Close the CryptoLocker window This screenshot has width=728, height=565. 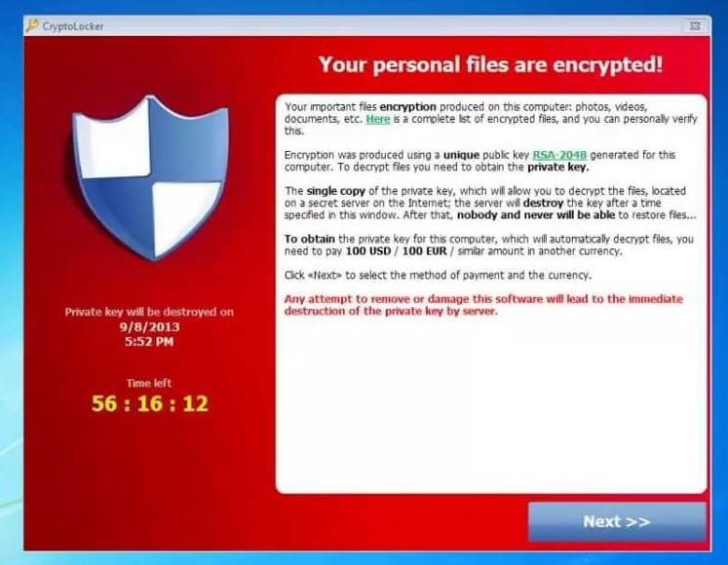[x=695, y=26]
